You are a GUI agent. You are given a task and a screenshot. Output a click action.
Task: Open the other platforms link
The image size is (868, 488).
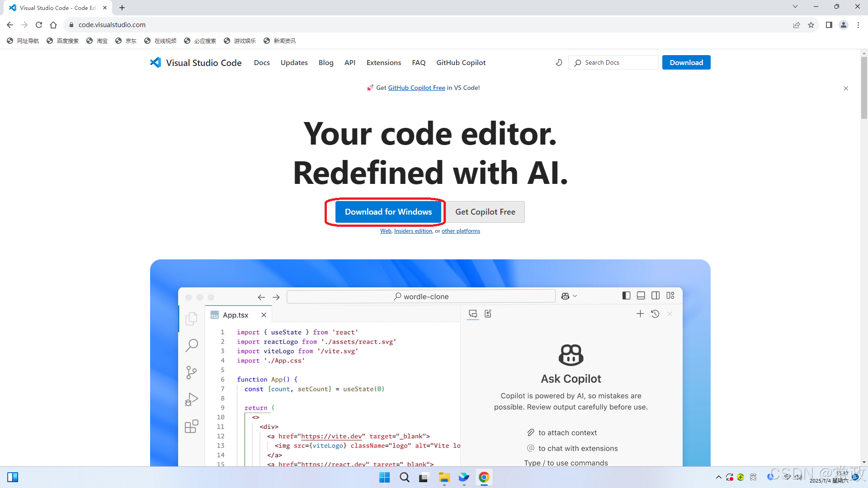(x=461, y=231)
